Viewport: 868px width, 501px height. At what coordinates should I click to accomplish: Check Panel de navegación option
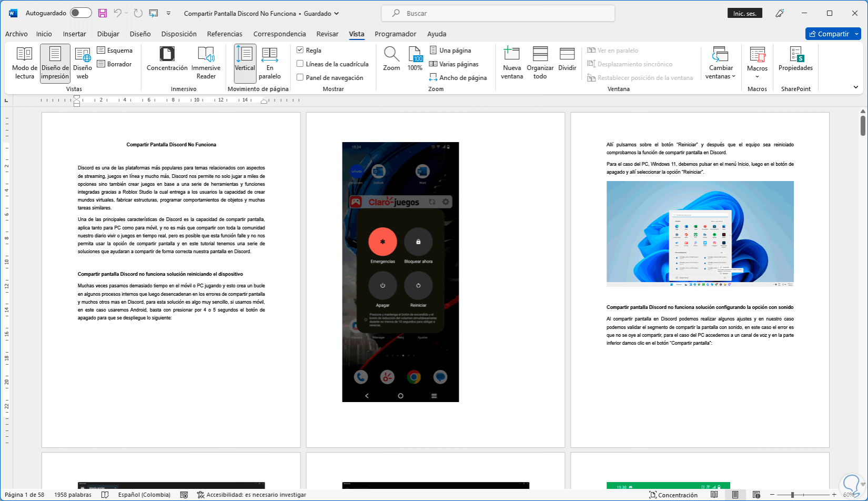(300, 78)
